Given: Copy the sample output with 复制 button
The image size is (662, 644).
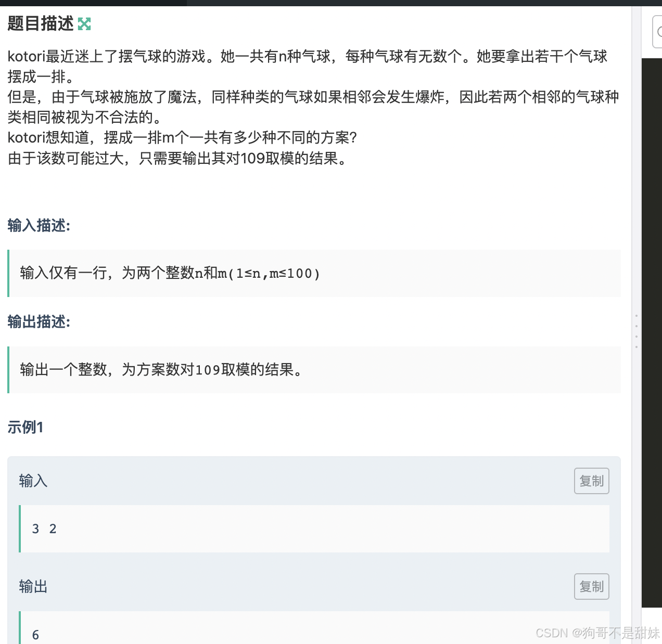Looking at the screenshot, I should tap(591, 586).
